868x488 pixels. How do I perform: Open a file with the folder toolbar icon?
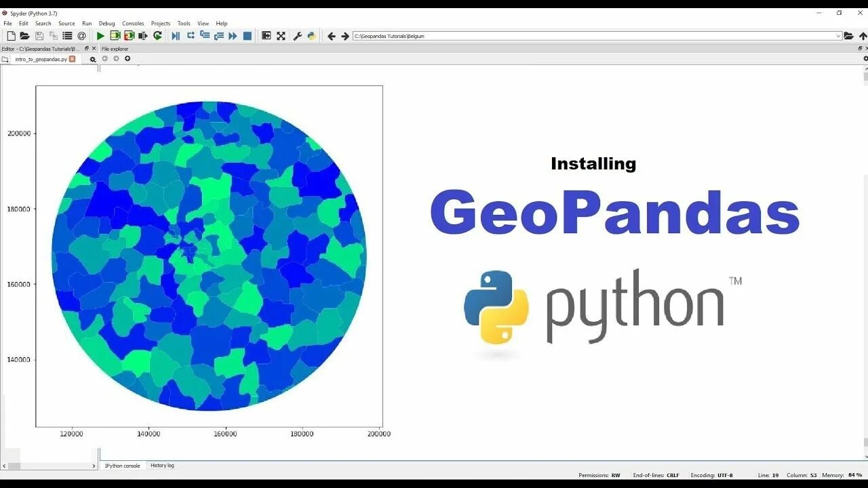pos(24,36)
